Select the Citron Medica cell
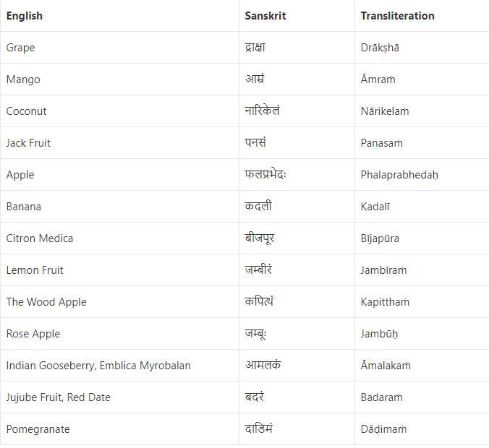The height and width of the screenshot is (448, 489). coord(40,238)
